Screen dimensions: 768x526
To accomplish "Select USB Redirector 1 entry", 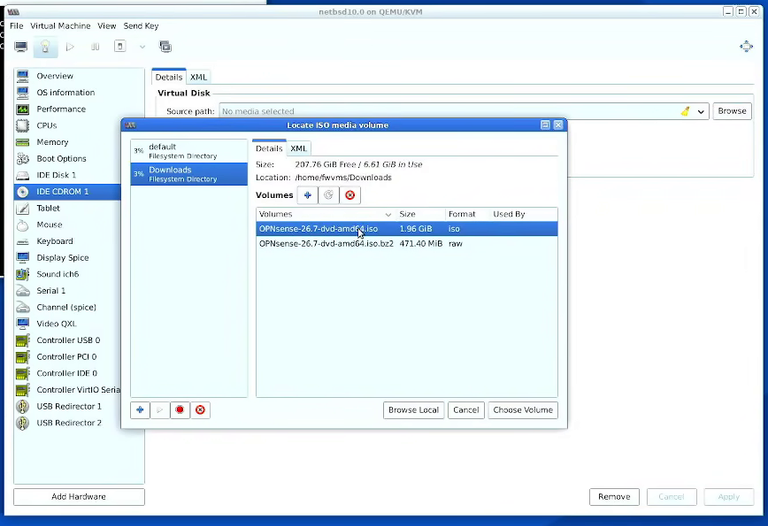I will pyautogui.click(x=68, y=406).
